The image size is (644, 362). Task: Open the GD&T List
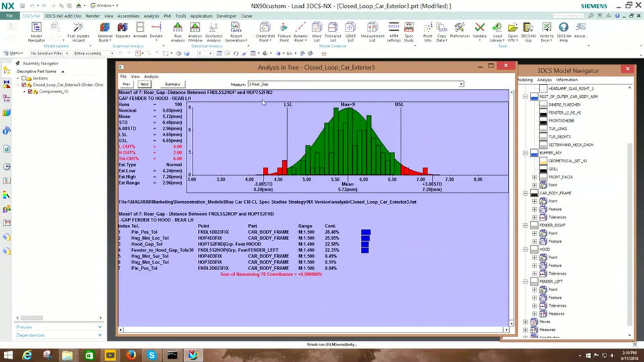[x=350, y=32]
